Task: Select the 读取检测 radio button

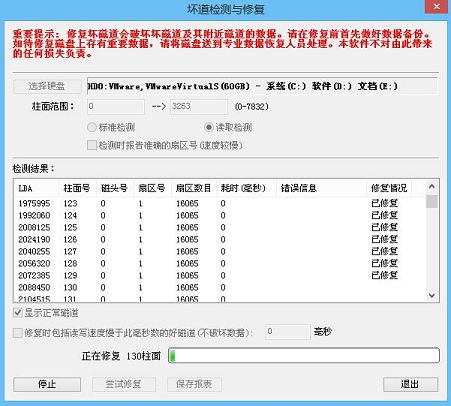Action: (x=209, y=127)
